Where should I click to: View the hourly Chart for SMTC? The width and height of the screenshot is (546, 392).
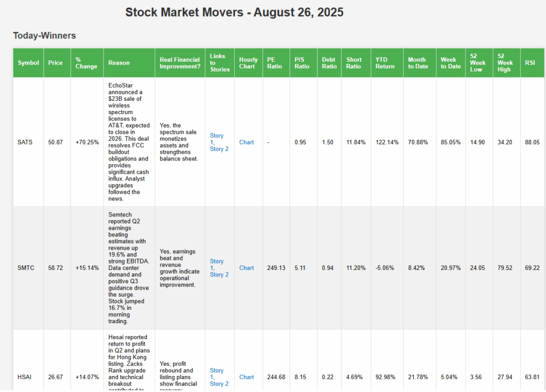246,268
